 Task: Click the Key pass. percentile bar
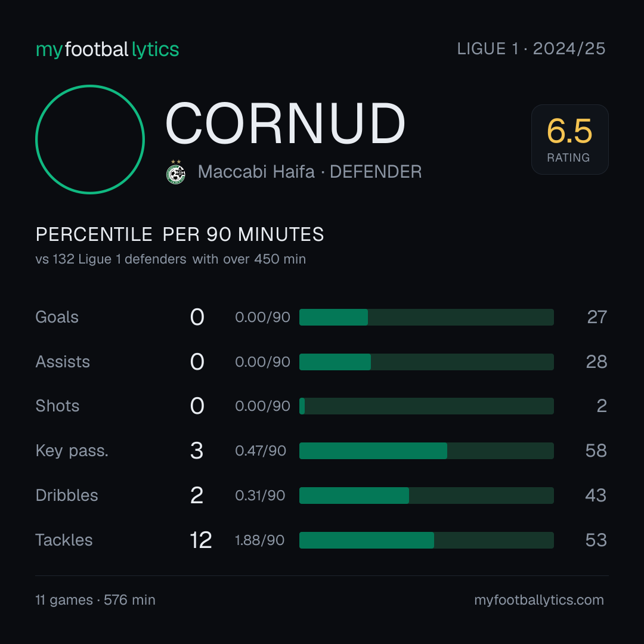click(426, 451)
